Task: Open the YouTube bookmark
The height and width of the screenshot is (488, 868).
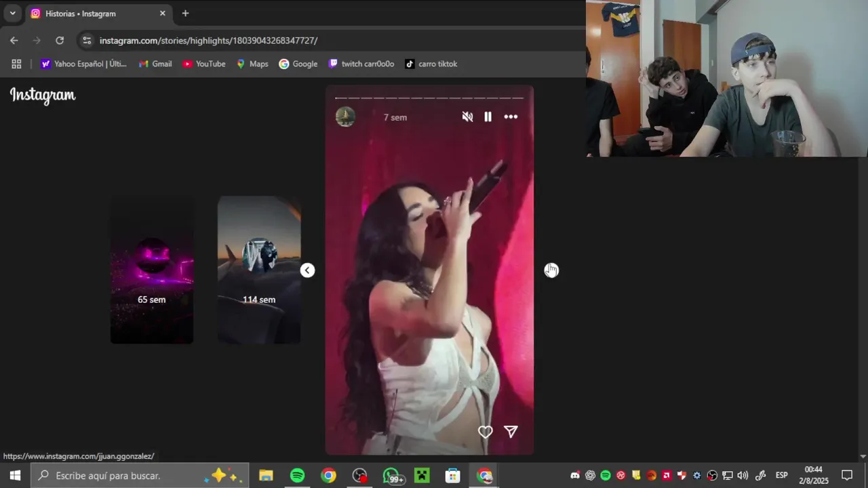Action: click(x=204, y=64)
